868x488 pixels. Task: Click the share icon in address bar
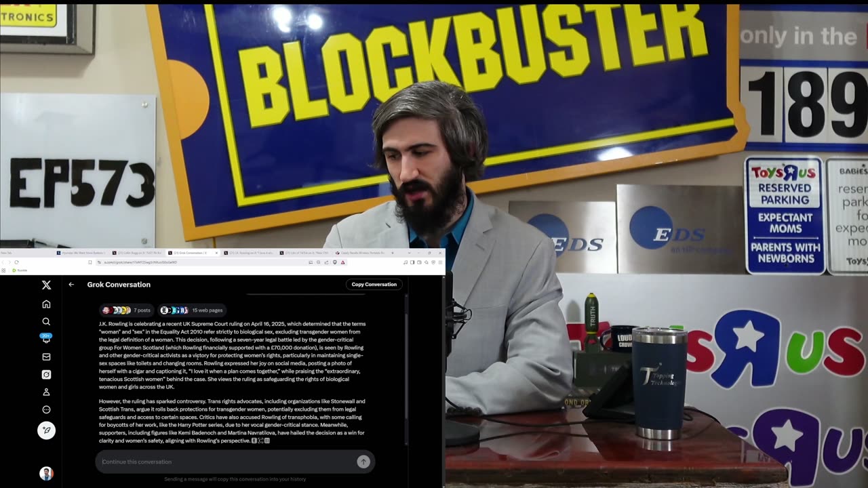[x=326, y=262]
